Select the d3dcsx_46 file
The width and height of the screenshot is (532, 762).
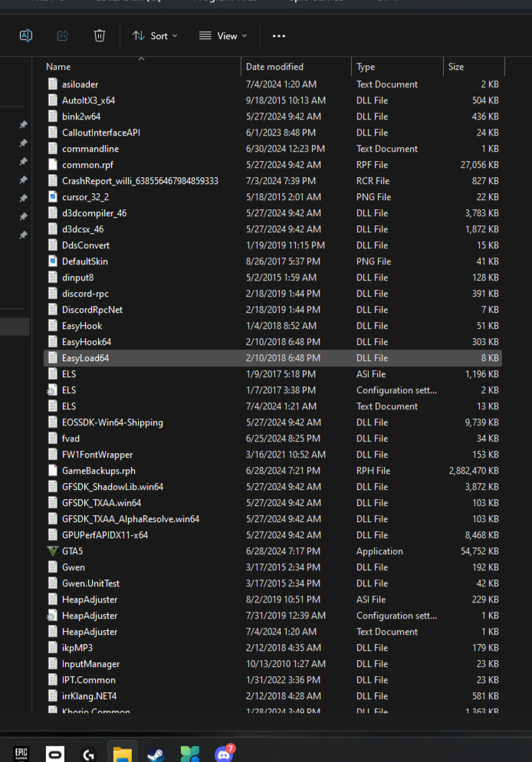273,229
